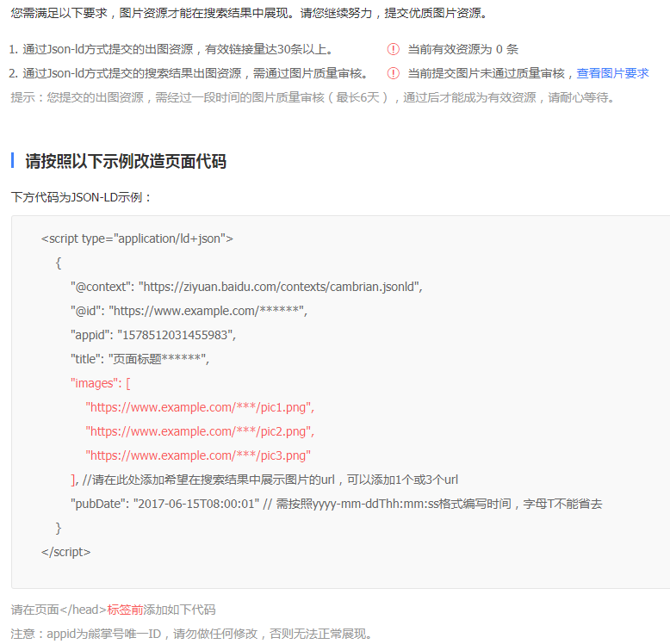Click the pic2.png URL line
The image size is (670, 644).
pyautogui.click(x=200, y=431)
